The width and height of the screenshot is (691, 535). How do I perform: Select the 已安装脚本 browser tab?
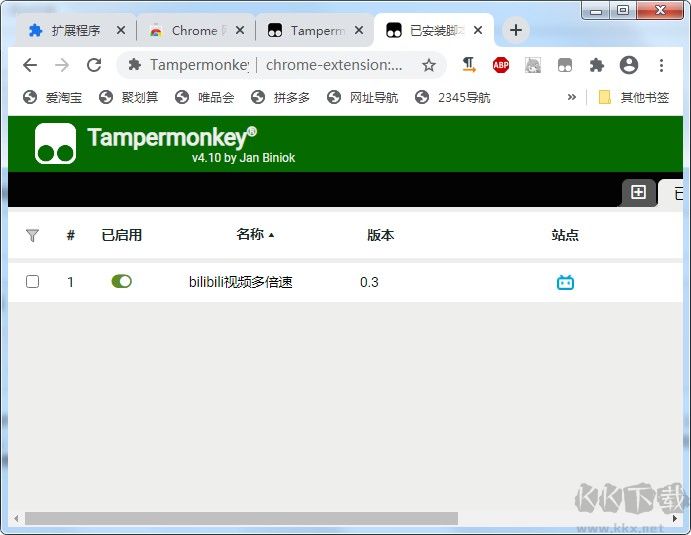434,30
